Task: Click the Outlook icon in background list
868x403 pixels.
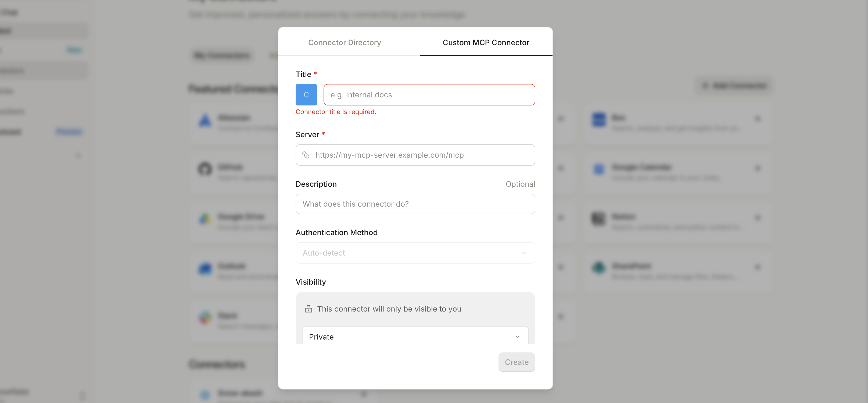Action: 205,268
